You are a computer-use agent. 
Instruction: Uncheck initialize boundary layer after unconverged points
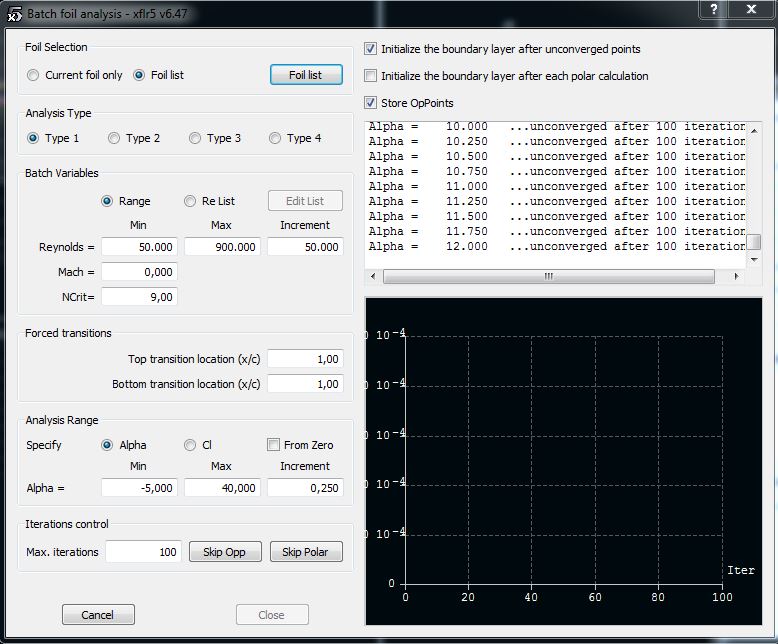click(x=371, y=49)
